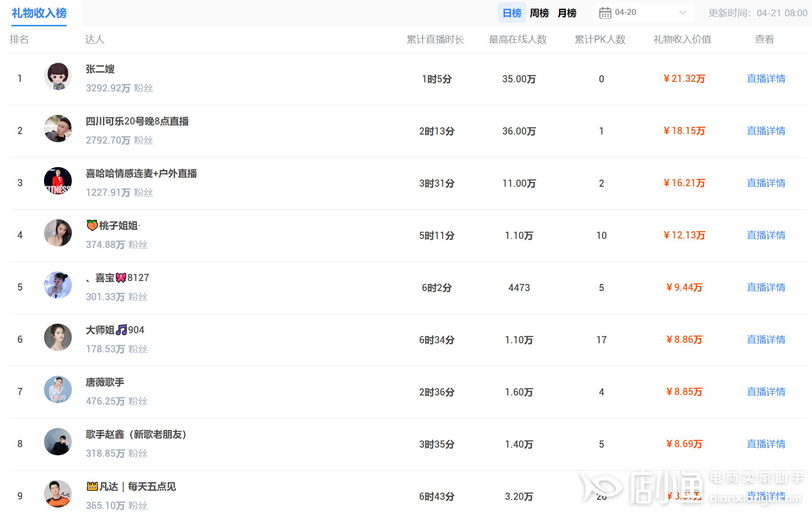
Task: View 直播详情 for 歌手赵鑫
Action: [x=766, y=444]
